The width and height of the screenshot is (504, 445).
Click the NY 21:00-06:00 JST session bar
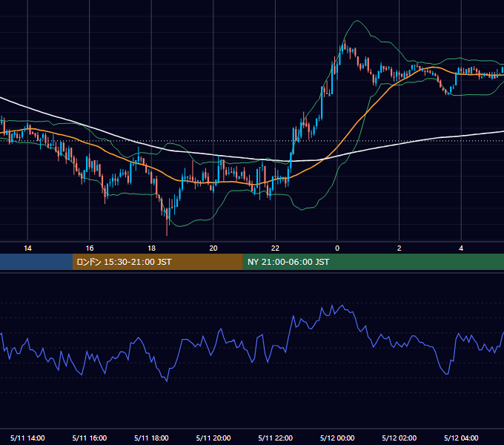(373, 262)
